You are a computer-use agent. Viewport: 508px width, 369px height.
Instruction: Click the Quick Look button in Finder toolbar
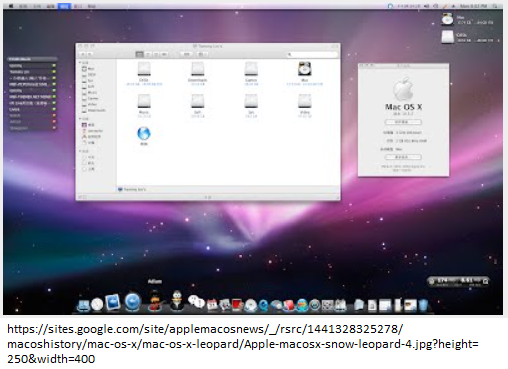pos(187,54)
